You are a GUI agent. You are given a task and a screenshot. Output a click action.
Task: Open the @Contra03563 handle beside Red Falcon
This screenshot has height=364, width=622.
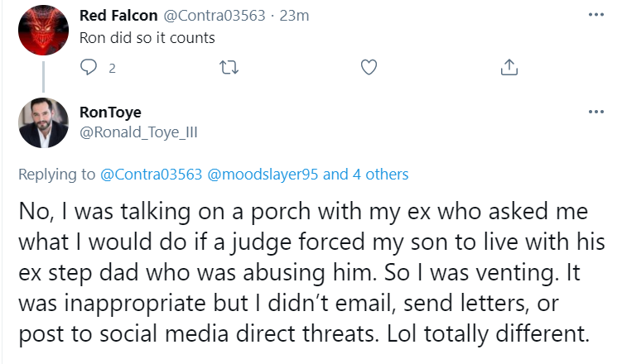[215, 16]
